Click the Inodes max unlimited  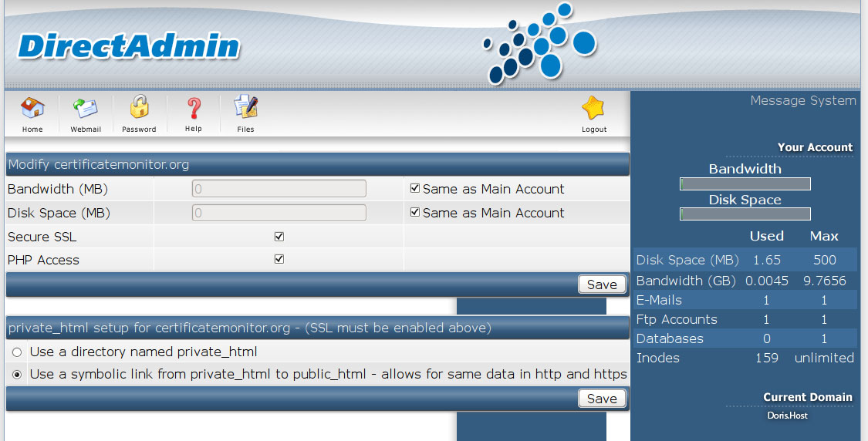[824, 358]
